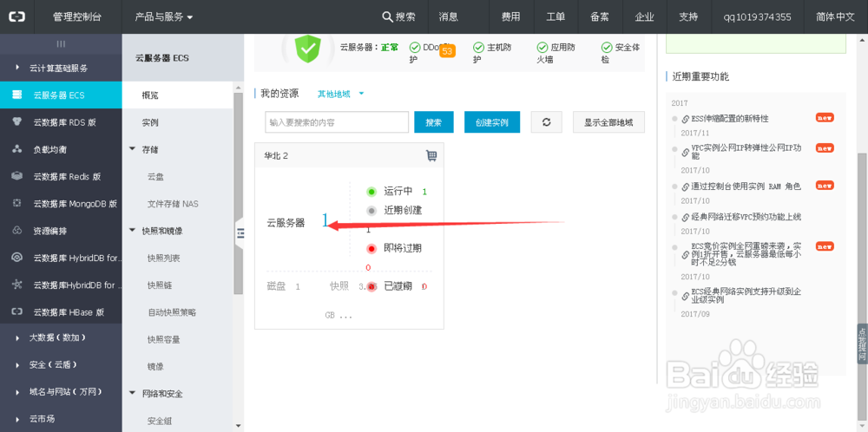Open account menu qq1019374355
The height and width of the screenshot is (432, 868).
(x=757, y=16)
